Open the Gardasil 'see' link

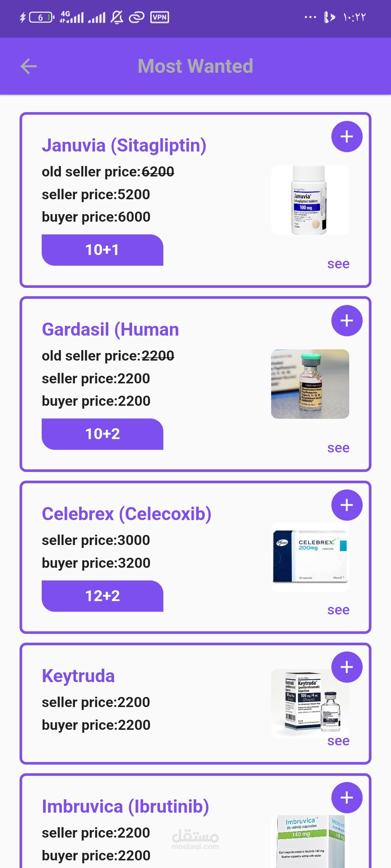(338, 448)
